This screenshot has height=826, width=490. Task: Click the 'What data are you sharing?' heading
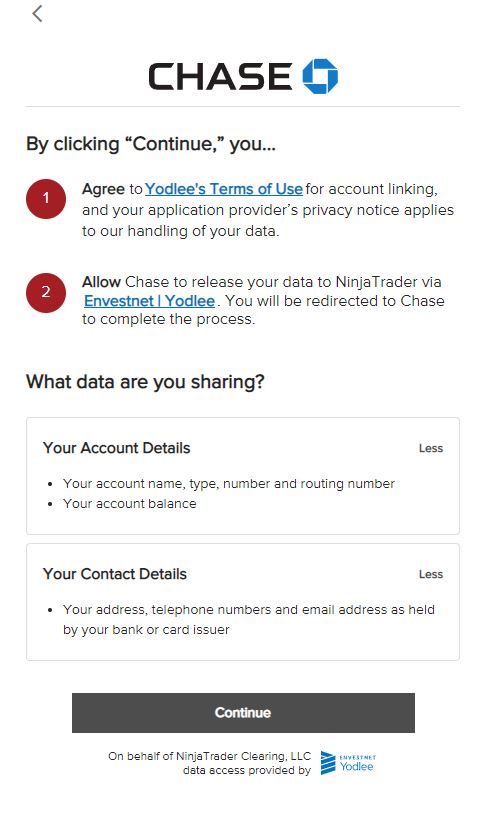(x=145, y=381)
